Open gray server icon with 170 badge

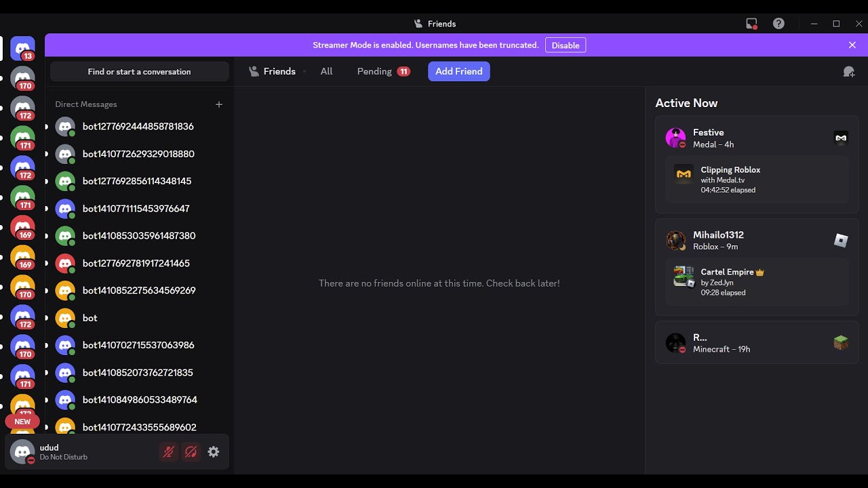(x=23, y=78)
